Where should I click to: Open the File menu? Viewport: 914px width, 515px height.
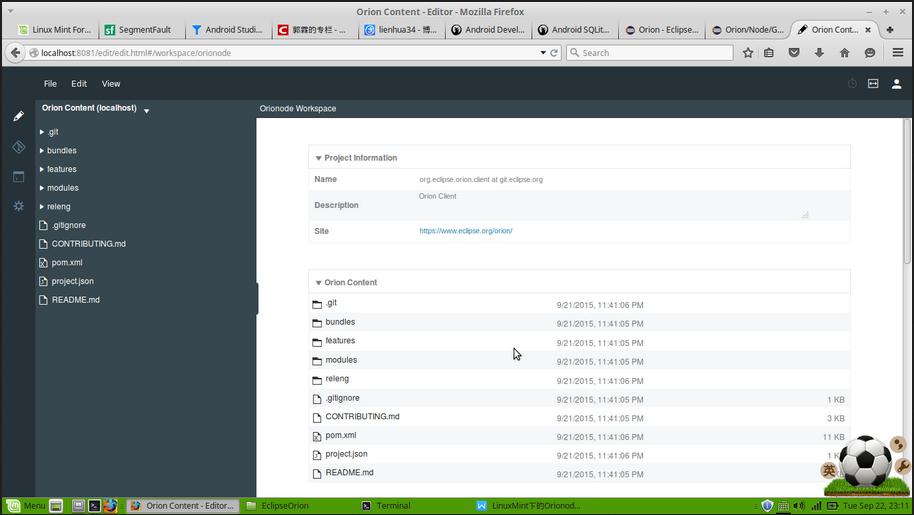(50, 84)
